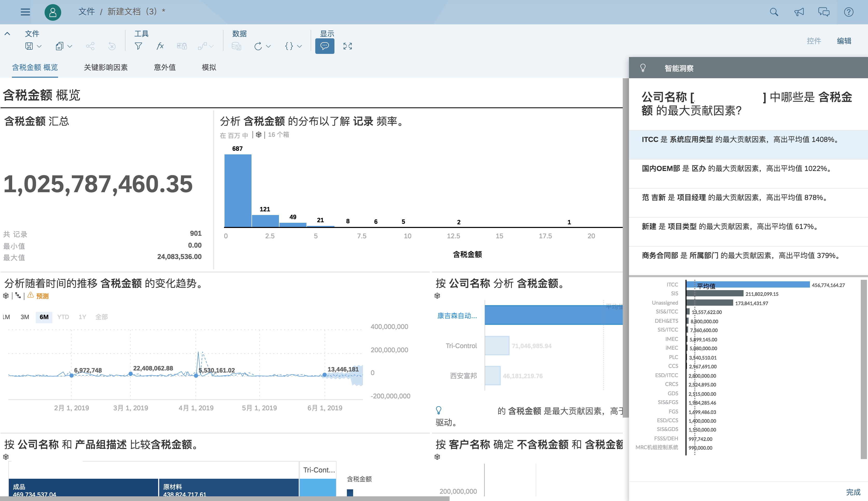This screenshot has height=501, width=868.
Task: Click the 687 histogram bar
Action: click(x=238, y=191)
